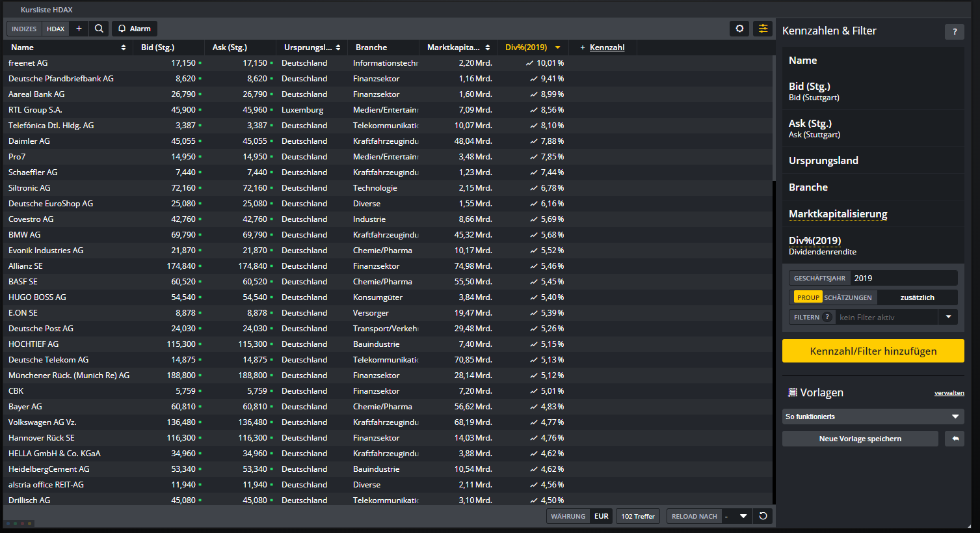The width and height of the screenshot is (980, 533).
Task: Select the HDAX tab
Action: 56,29
